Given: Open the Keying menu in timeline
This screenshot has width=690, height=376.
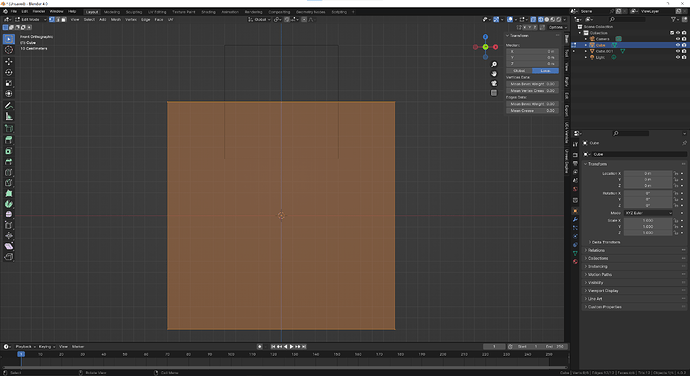Looking at the screenshot, I should pyautogui.click(x=46, y=347).
